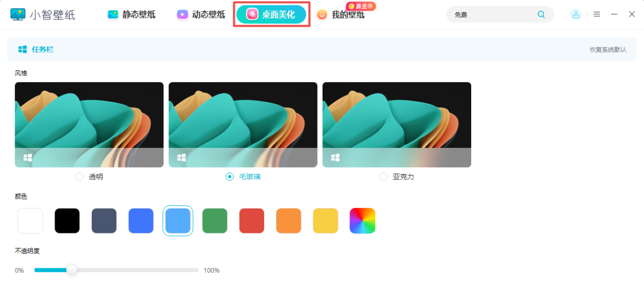Pick the green color swatch
The width and height of the screenshot is (644, 286).
coord(215,221)
